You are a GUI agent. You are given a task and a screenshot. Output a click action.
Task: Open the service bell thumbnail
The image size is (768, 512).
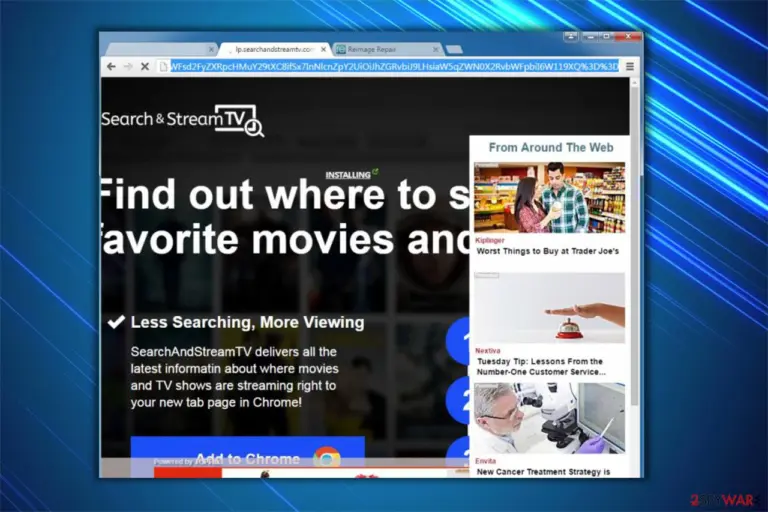pos(549,308)
